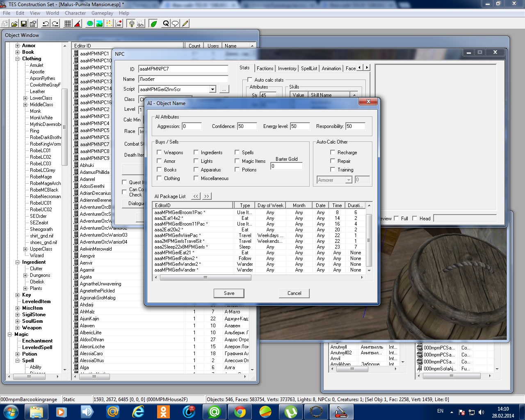This screenshot has height=420, width=525.
Task: Open Preferences via the toolbar icon
Action: (x=33, y=24)
